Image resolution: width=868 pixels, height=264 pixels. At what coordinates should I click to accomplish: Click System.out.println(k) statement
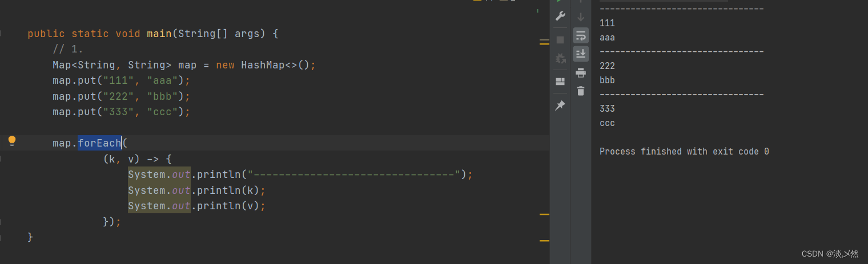[x=197, y=190]
